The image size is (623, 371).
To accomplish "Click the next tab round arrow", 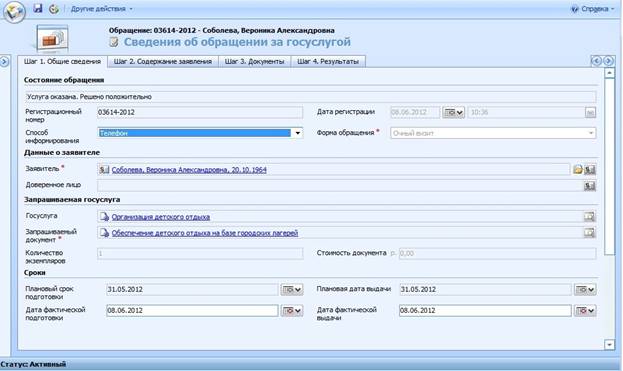I will pyautogui.click(x=608, y=61).
